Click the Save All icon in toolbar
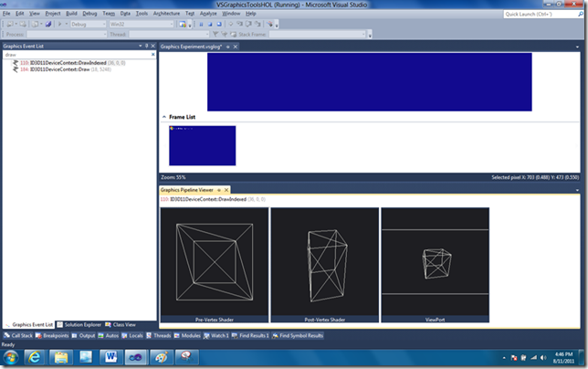This screenshot has width=588, height=369. click(x=48, y=24)
